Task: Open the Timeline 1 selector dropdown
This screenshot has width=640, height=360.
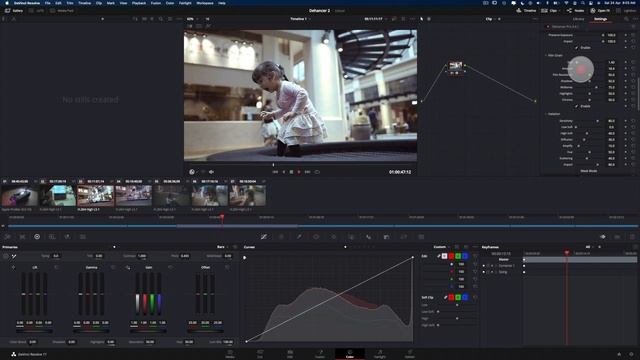Action: click(300, 19)
